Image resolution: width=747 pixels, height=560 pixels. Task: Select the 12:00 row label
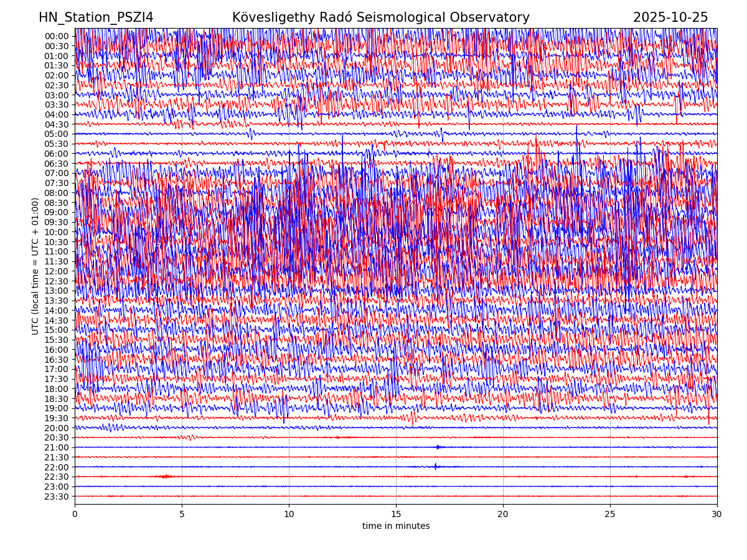[57, 271]
